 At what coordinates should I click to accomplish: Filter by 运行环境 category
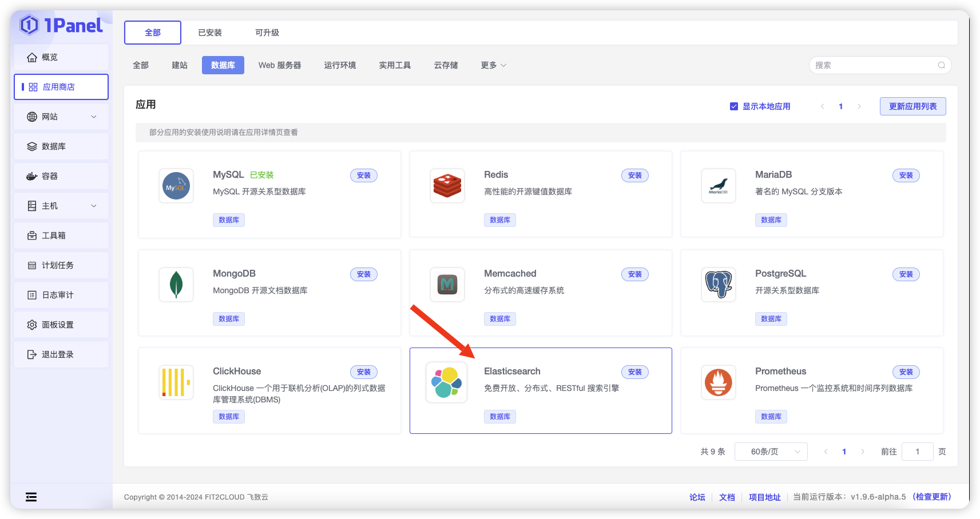[340, 65]
